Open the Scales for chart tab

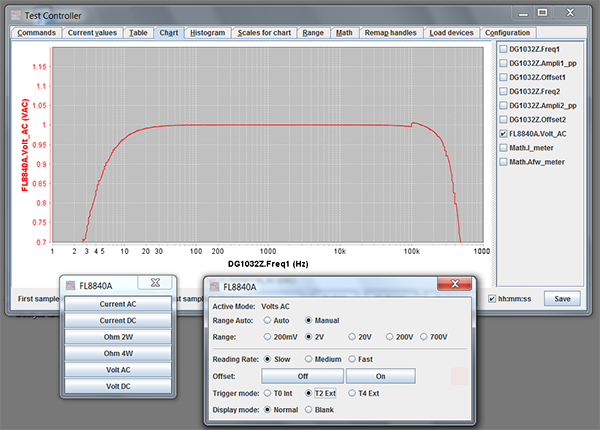pos(264,33)
